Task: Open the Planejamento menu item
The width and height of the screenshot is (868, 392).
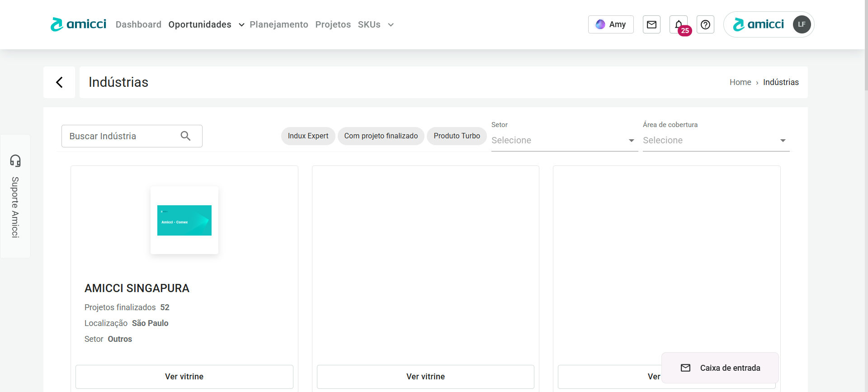Action: point(279,24)
